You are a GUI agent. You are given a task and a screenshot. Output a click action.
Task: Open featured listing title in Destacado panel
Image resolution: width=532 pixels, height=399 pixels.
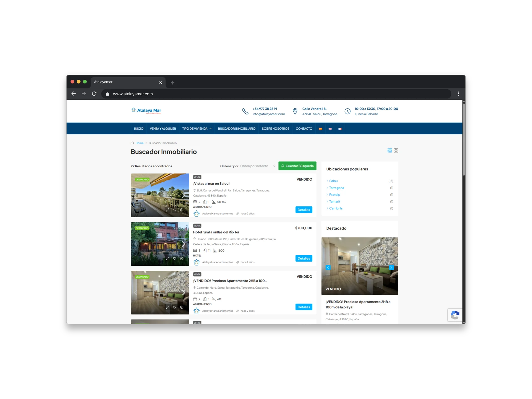358,305
